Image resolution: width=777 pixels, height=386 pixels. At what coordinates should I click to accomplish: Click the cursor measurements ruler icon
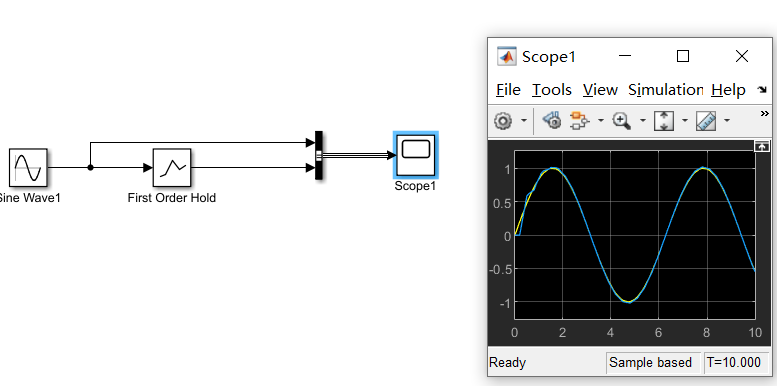click(706, 120)
